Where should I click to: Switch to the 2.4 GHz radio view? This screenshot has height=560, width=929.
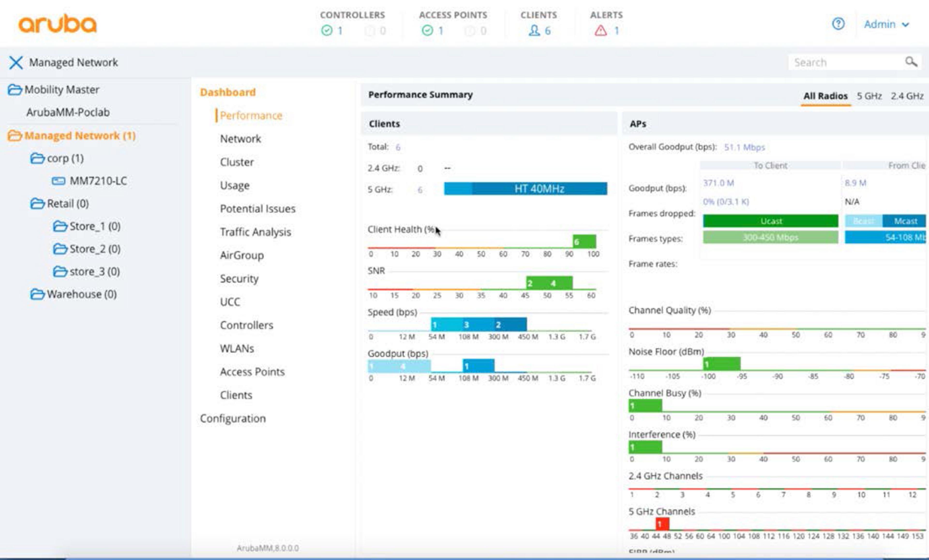(909, 96)
